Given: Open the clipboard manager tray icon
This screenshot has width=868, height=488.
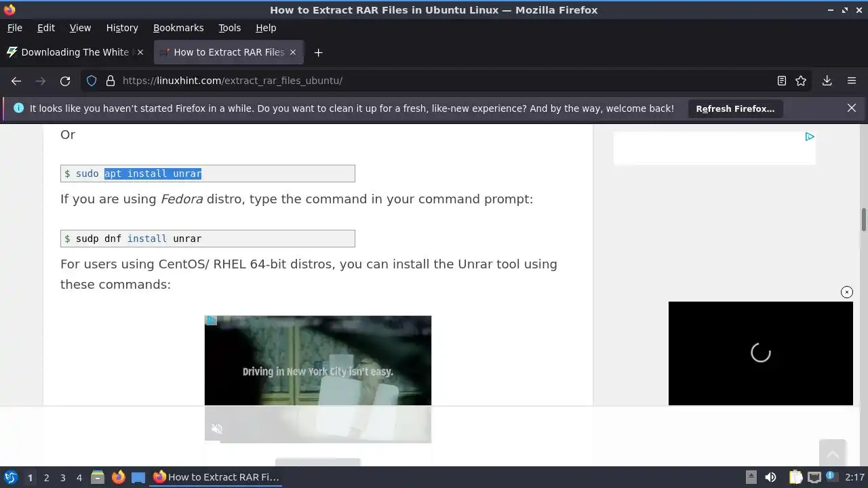Looking at the screenshot, I should point(795,477).
